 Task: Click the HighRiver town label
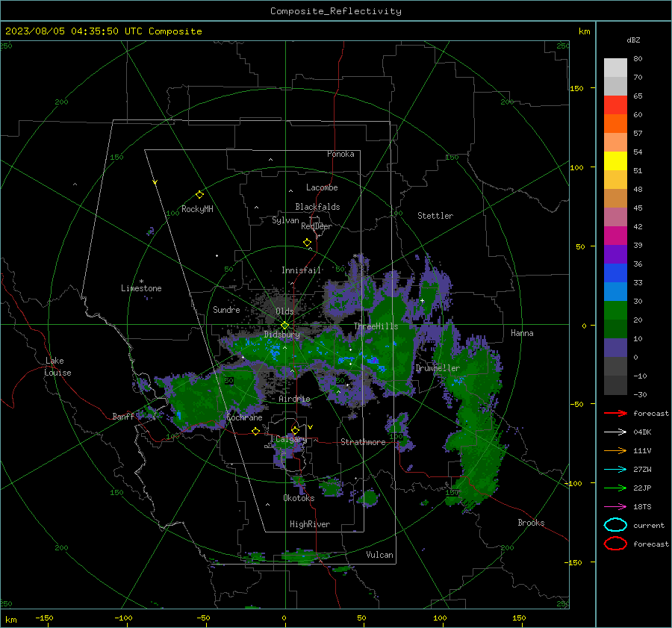(x=309, y=524)
